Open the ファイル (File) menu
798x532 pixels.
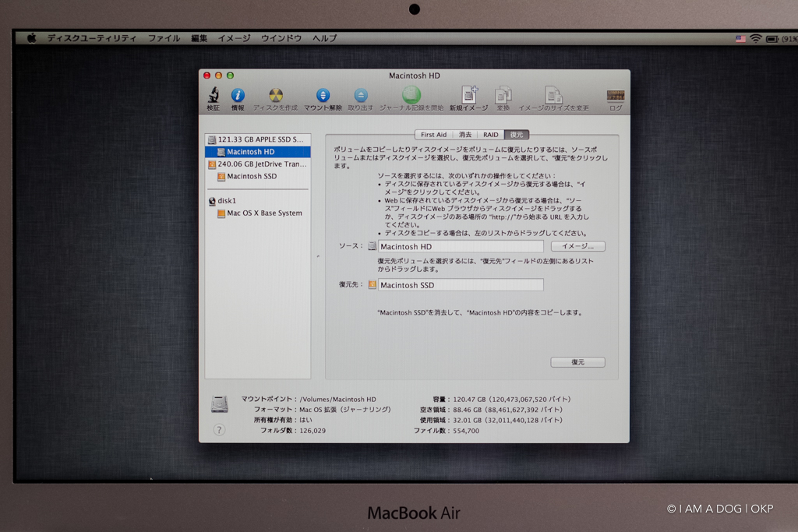tap(164, 38)
